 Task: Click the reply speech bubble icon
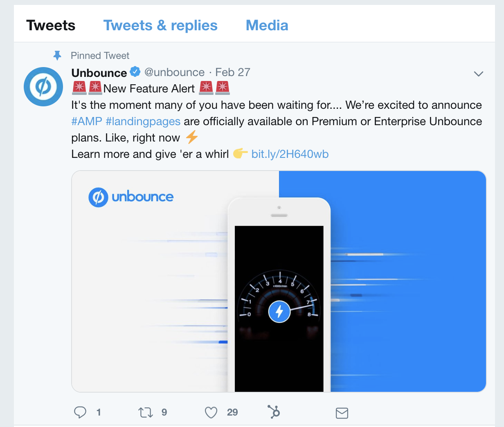point(80,412)
